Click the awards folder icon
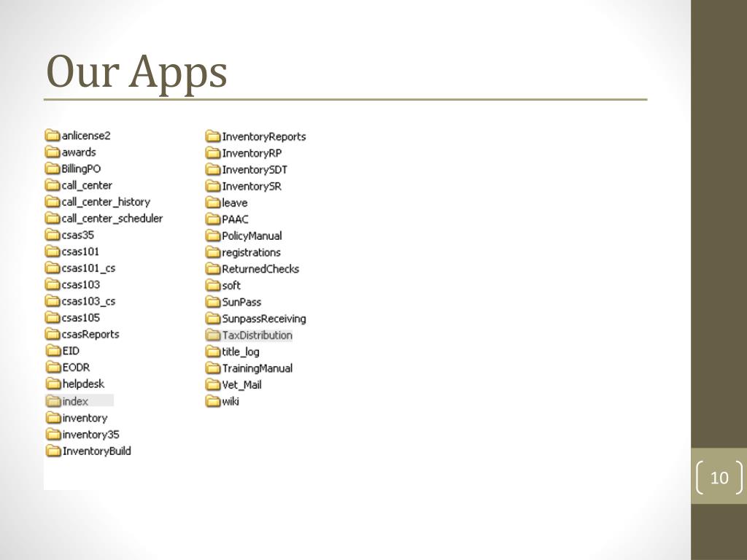 point(53,152)
